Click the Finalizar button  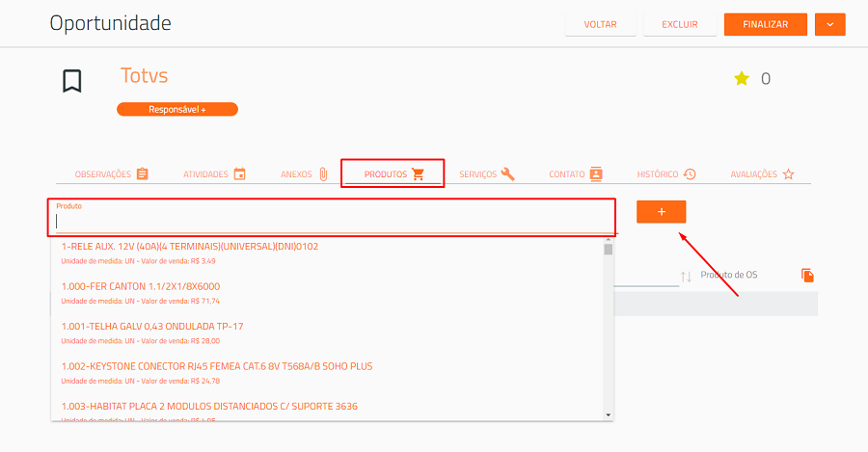point(766,24)
